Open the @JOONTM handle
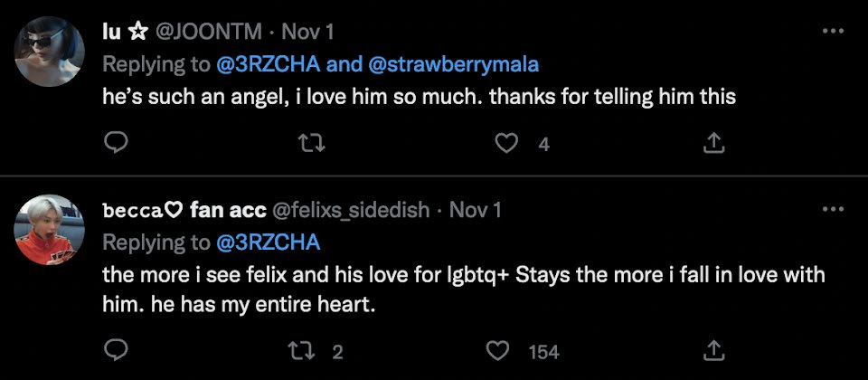Screen dimensions: 868x380 point(210,32)
